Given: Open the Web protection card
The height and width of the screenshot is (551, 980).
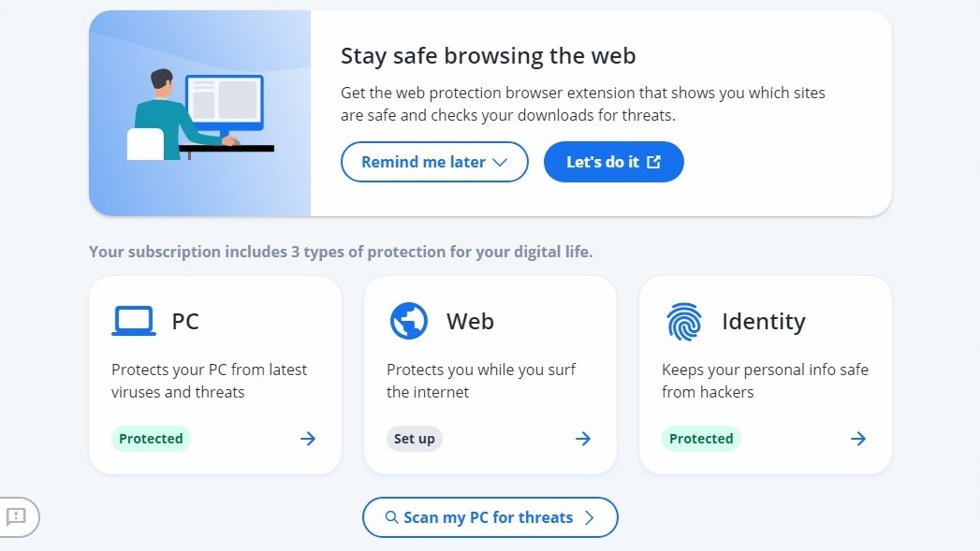Looking at the screenshot, I should tap(490, 372).
